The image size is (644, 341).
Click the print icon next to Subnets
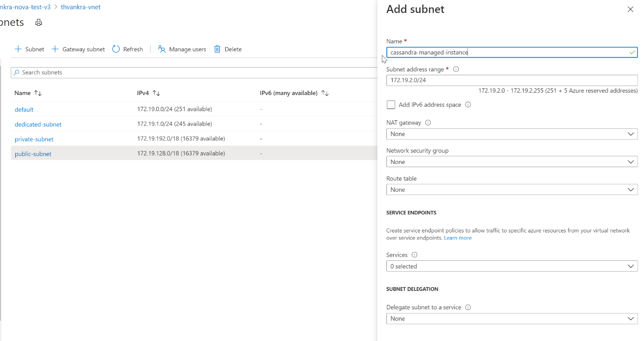click(38, 22)
